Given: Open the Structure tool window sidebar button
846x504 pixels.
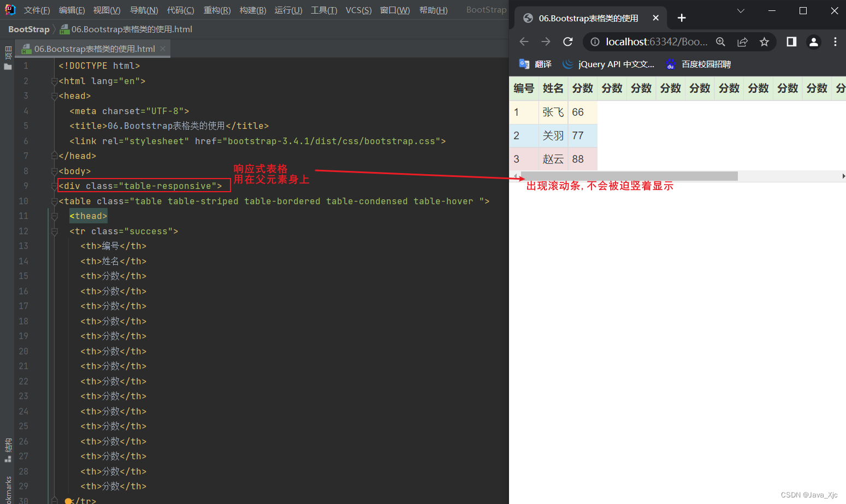Looking at the screenshot, I should tap(8, 450).
